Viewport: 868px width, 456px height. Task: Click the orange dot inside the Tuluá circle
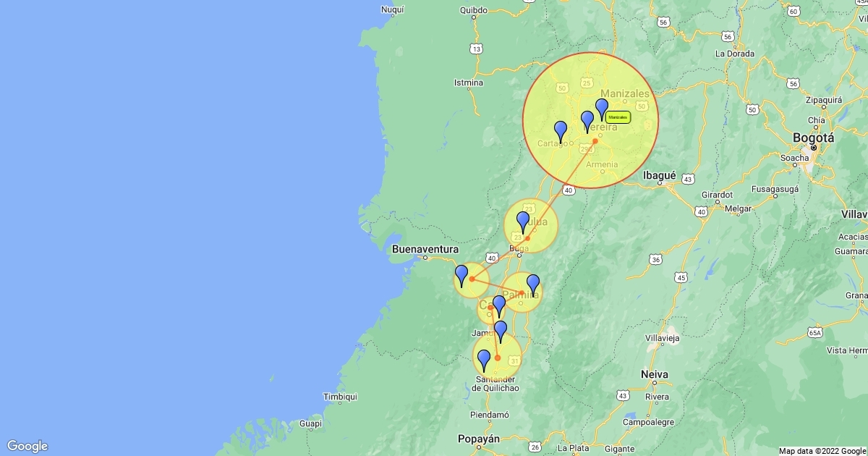(527, 238)
